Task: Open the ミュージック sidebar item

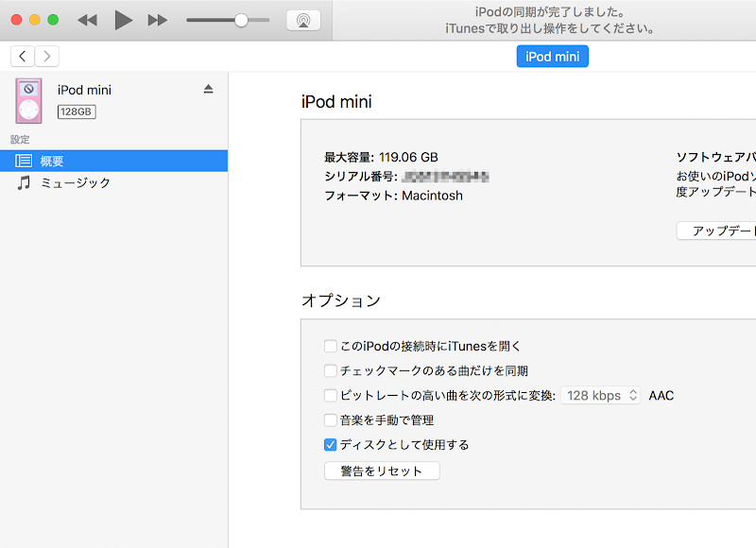Action: (113, 183)
